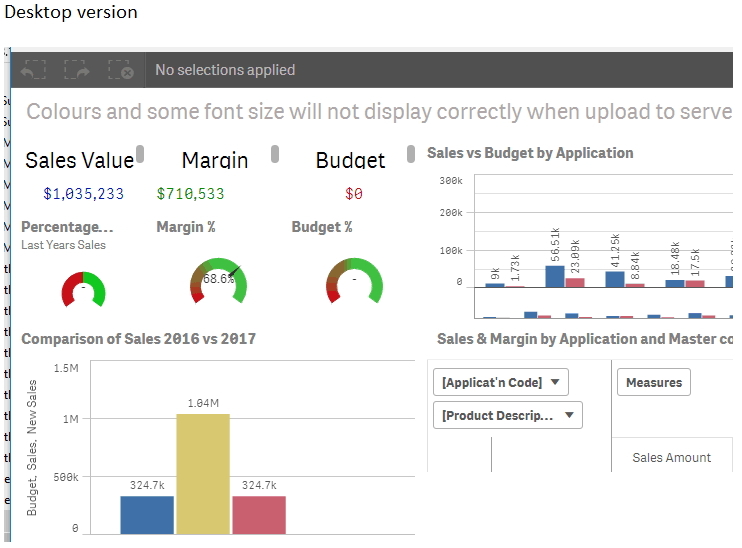The height and width of the screenshot is (548, 742).
Task: Click the step back selection icon
Action: pyautogui.click(x=33, y=70)
